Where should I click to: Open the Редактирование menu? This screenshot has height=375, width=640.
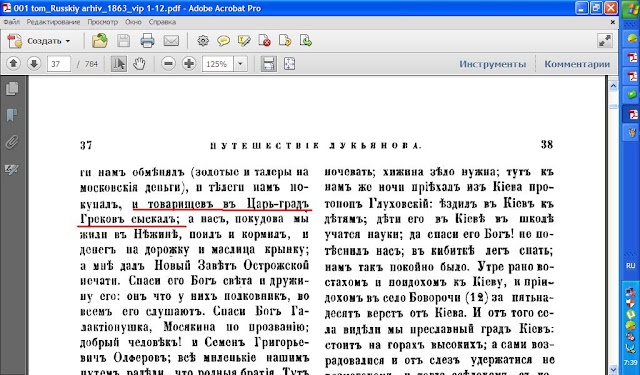point(53,22)
